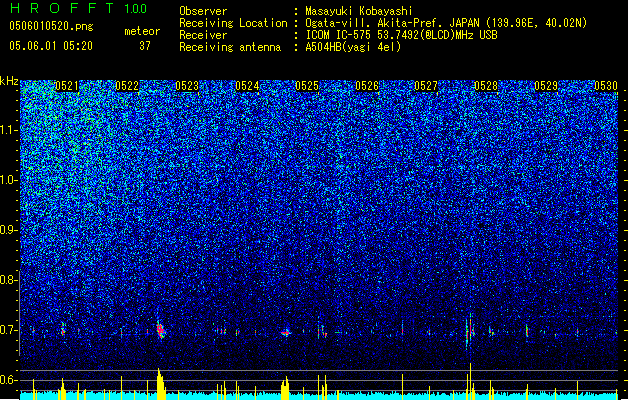Image resolution: width=629 pixels, height=400 pixels.
Task: Click the 1.0 kHz axis label
Action: (8, 181)
